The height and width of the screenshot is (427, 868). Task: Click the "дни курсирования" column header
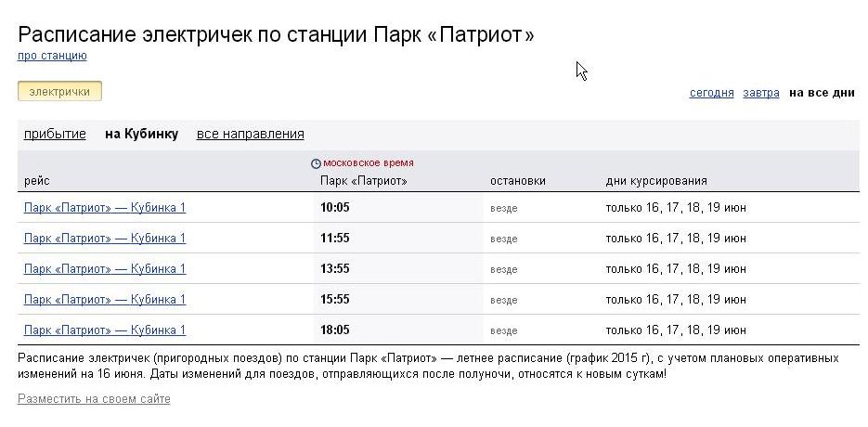pyautogui.click(x=656, y=181)
